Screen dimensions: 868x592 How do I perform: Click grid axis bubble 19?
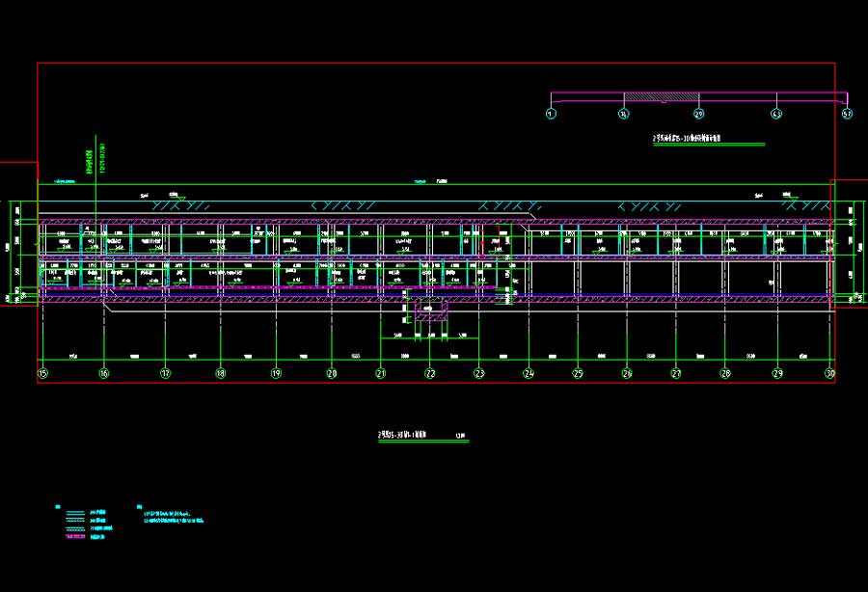click(276, 372)
